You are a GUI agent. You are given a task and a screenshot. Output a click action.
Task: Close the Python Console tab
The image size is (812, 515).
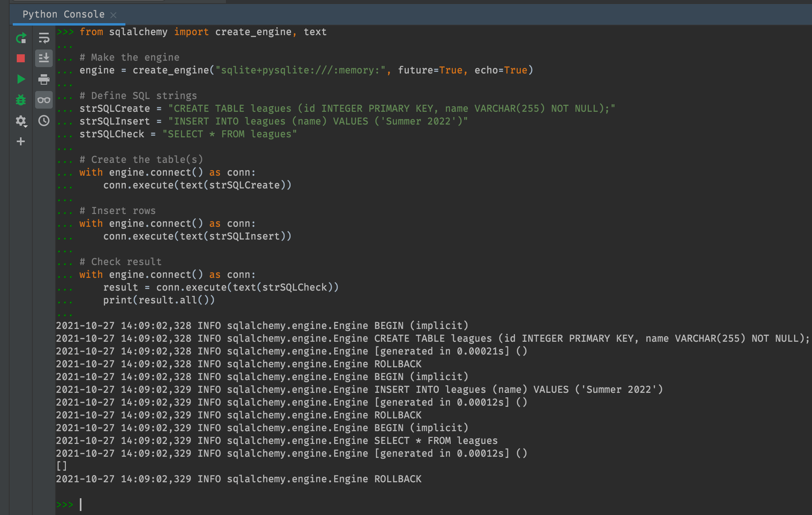coord(113,15)
